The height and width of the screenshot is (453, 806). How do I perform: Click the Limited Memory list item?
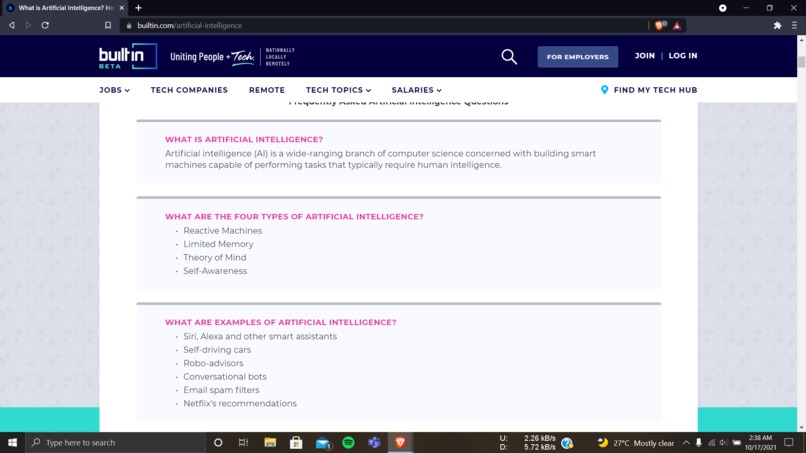coord(218,244)
